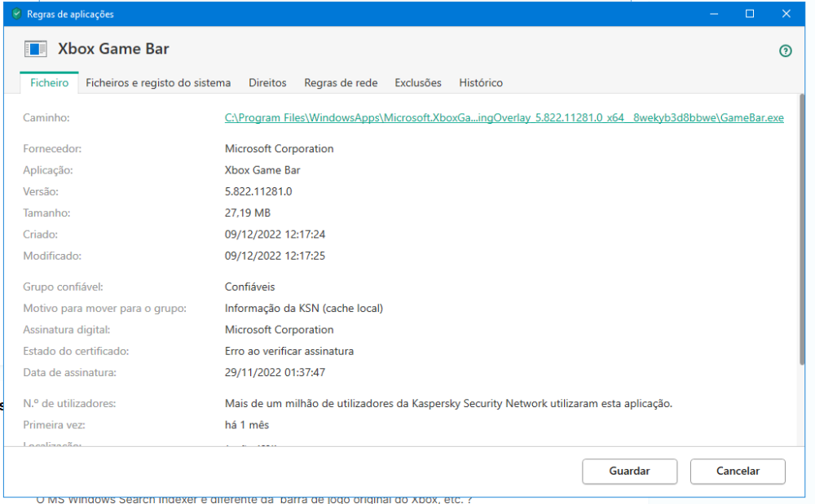Image resolution: width=815 pixels, height=504 pixels.
Task: Click the Assinatura digital Microsoft Corporation value
Action: pyautogui.click(x=279, y=330)
